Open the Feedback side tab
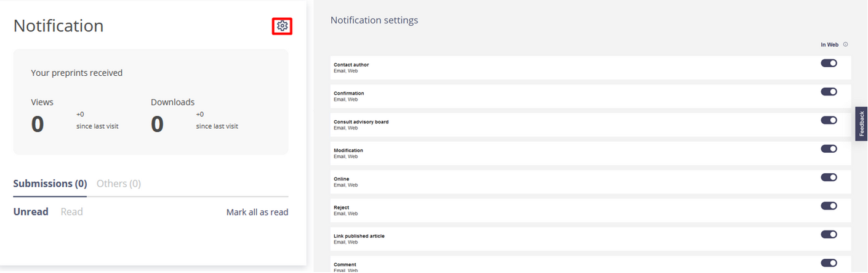 coord(861,124)
